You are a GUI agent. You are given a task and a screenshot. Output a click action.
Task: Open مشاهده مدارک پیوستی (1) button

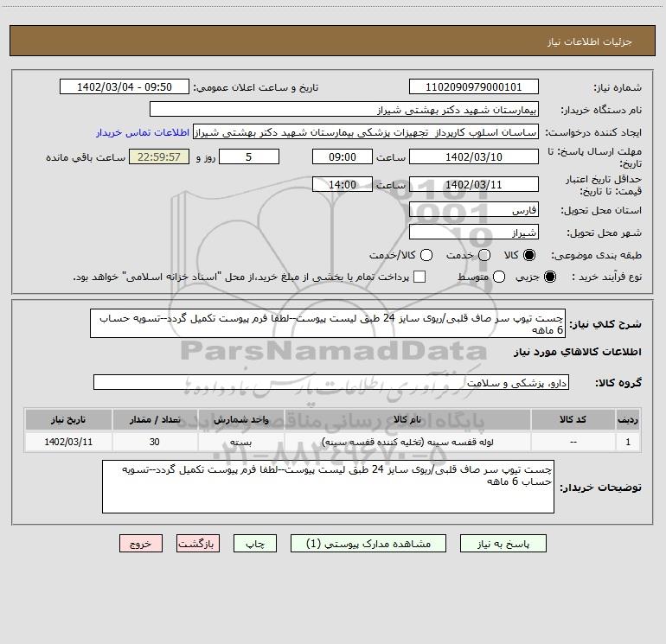pyautogui.click(x=368, y=544)
